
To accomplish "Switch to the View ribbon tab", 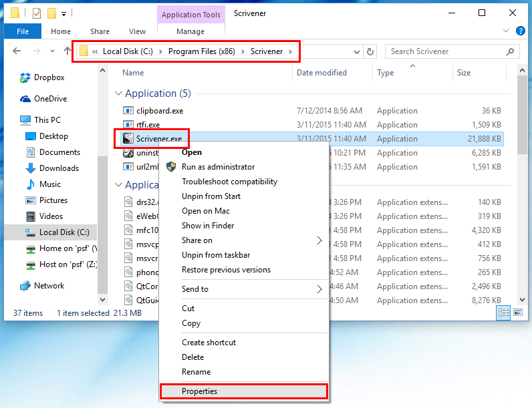I will click(137, 31).
